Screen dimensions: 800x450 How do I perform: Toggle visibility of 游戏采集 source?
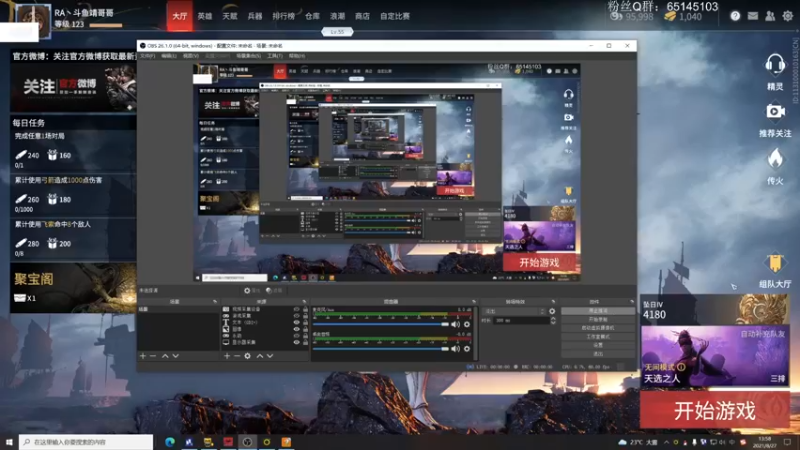(x=296, y=316)
